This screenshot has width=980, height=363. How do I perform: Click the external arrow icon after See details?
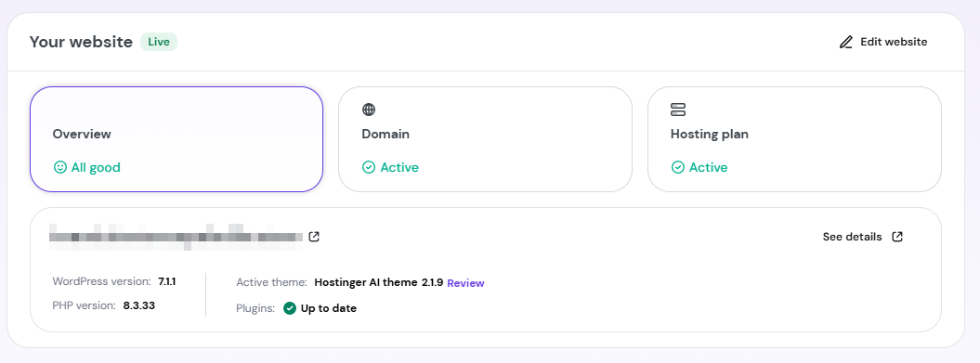[x=897, y=237]
